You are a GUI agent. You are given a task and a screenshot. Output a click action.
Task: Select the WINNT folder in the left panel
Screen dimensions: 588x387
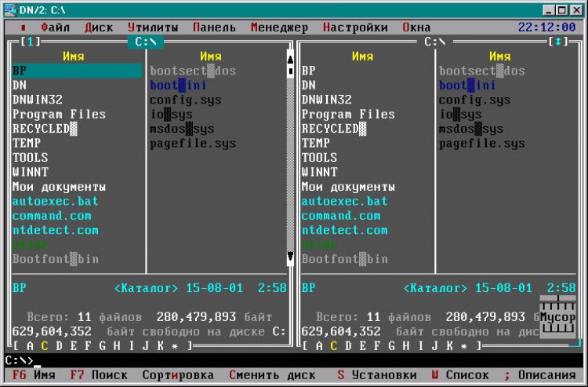coord(31,172)
